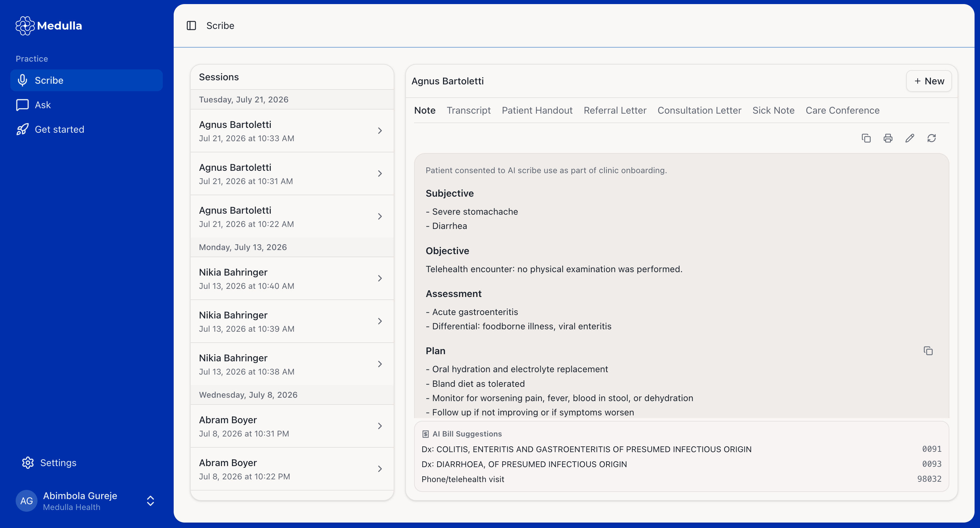
Task: Print the note with the printer icon
Action: tap(888, 138)
